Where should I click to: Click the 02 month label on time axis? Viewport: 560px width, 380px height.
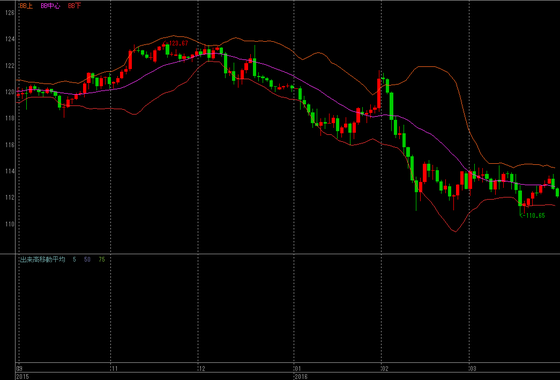click(385, 368)
